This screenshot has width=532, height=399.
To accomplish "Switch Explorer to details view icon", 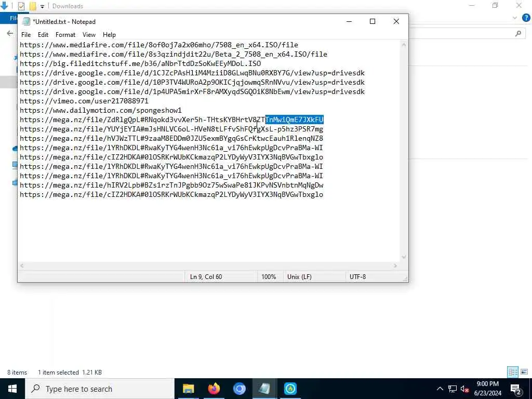I will (513, 372).
